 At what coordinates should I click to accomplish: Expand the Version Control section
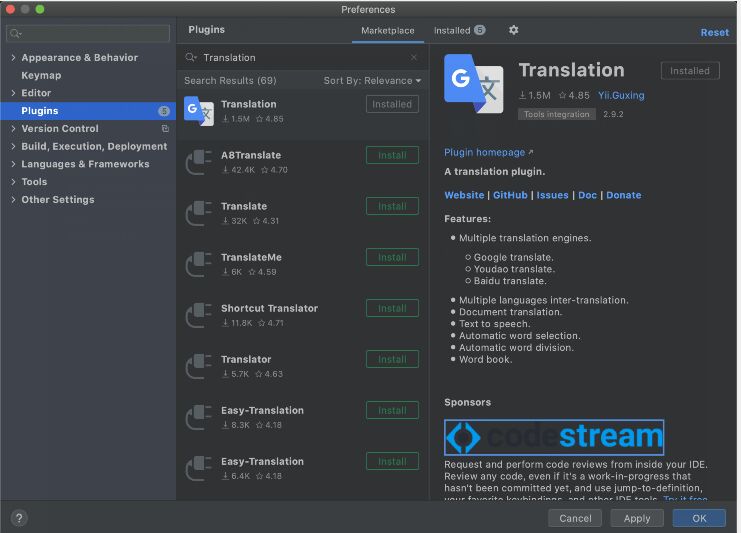tap(13, 128)
